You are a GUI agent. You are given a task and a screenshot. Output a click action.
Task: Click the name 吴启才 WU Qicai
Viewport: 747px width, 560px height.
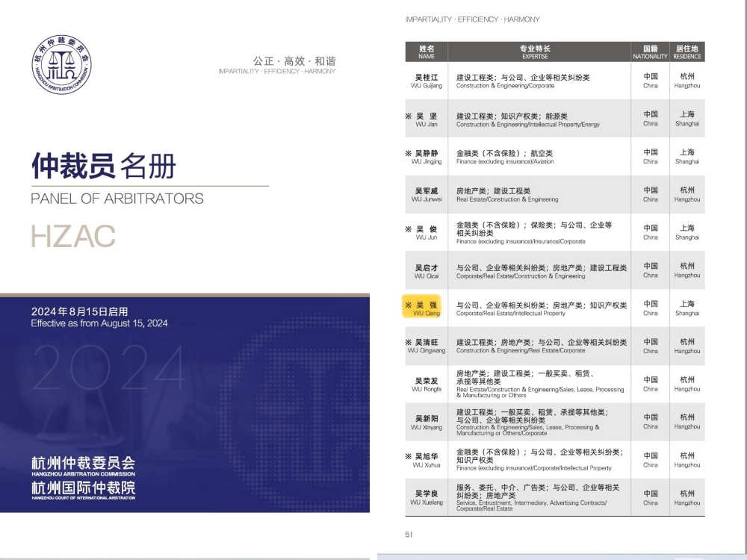[427, 272]
